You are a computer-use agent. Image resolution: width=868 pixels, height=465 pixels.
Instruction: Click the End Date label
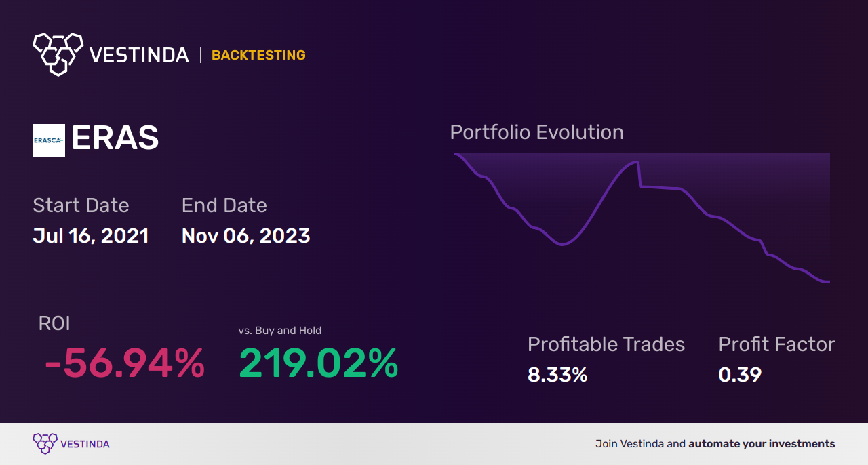(224, 205)
